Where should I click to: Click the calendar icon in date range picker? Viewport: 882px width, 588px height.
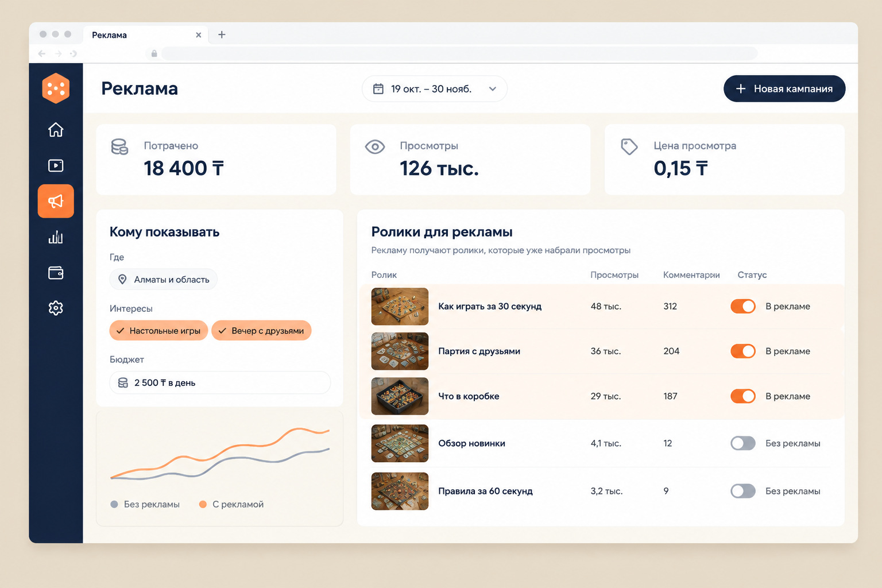(378, 89)
